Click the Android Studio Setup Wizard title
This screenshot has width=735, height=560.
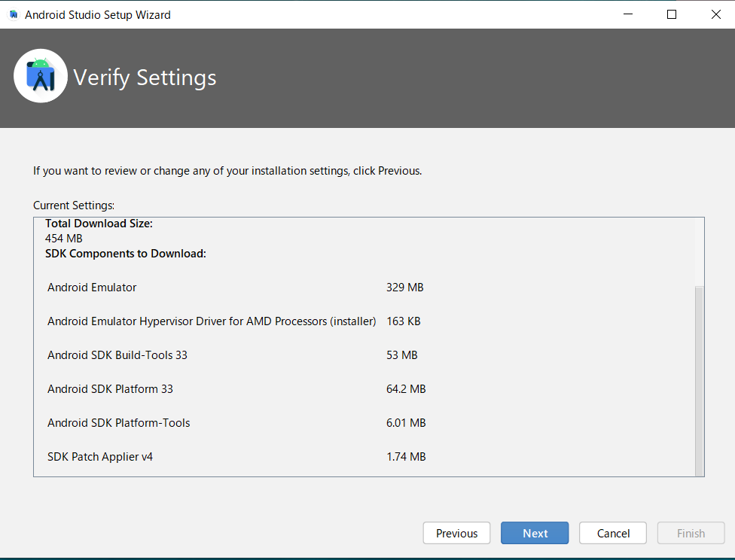pos(97,15)
